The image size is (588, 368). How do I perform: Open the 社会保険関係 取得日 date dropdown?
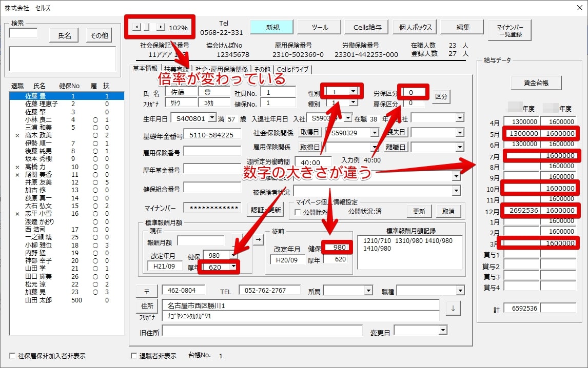click(375, 133)
